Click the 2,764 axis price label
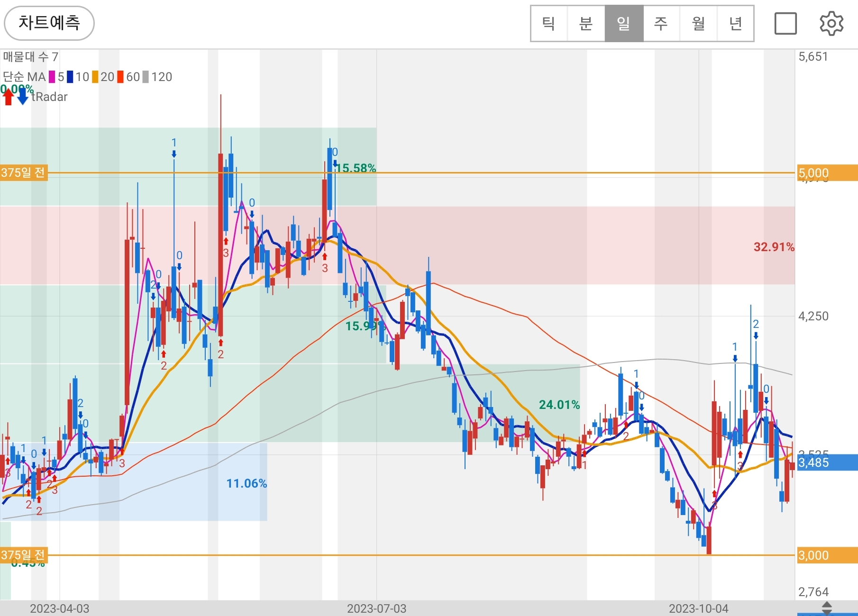 (x=813, y=592)
